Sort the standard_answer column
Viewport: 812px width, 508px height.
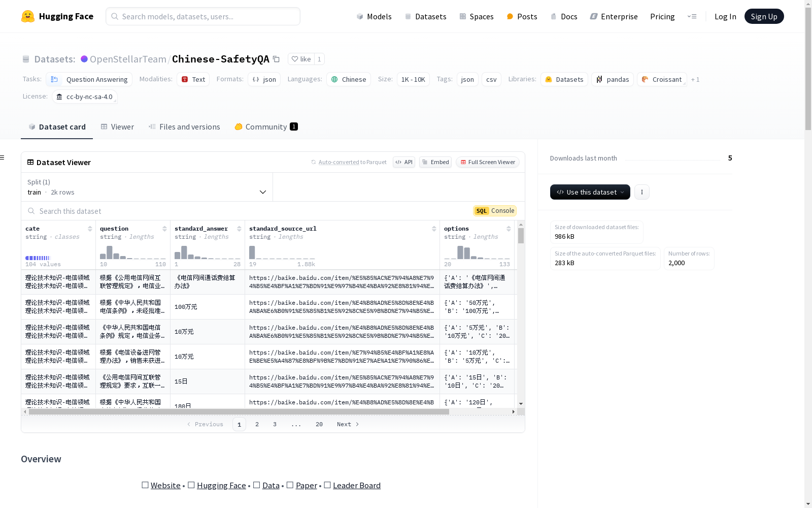coord(239,229)
